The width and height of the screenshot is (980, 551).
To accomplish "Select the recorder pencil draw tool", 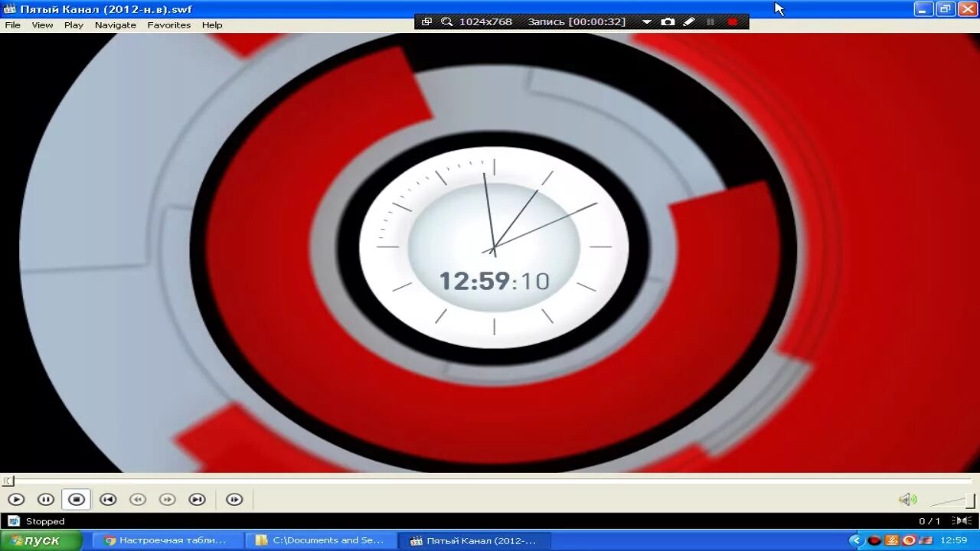I will click(x=689, y=21).
